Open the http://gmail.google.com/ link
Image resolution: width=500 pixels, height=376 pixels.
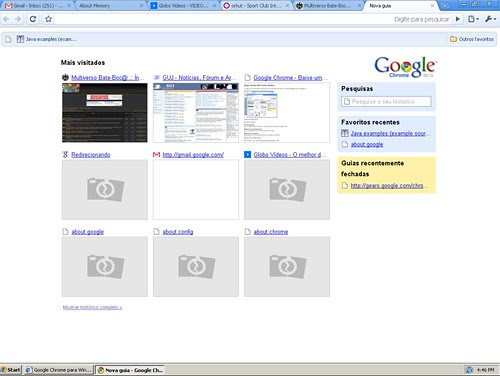[193, 155]
